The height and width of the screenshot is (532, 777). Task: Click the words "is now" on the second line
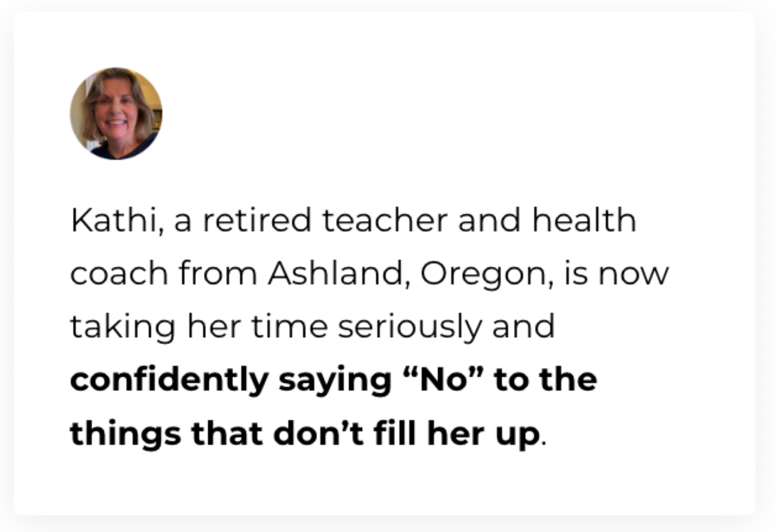click(616, 274)
